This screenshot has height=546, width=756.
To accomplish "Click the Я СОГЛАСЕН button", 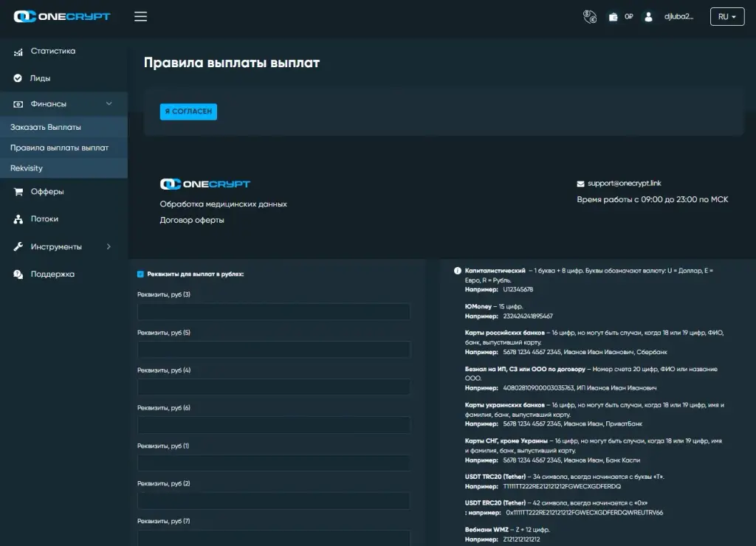I will 188,111.
